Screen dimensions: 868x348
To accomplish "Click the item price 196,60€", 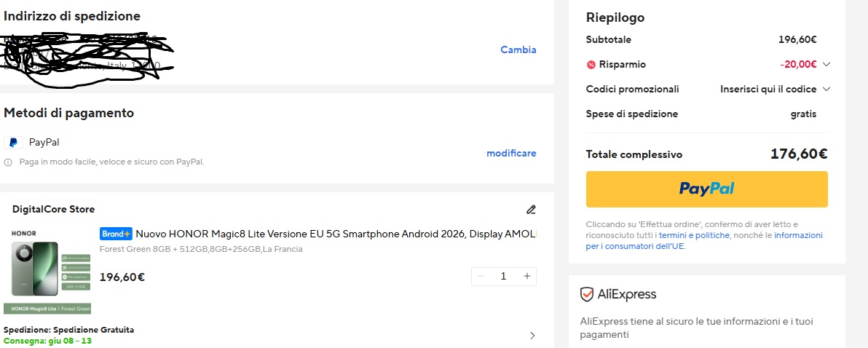I will pos(122,277).
